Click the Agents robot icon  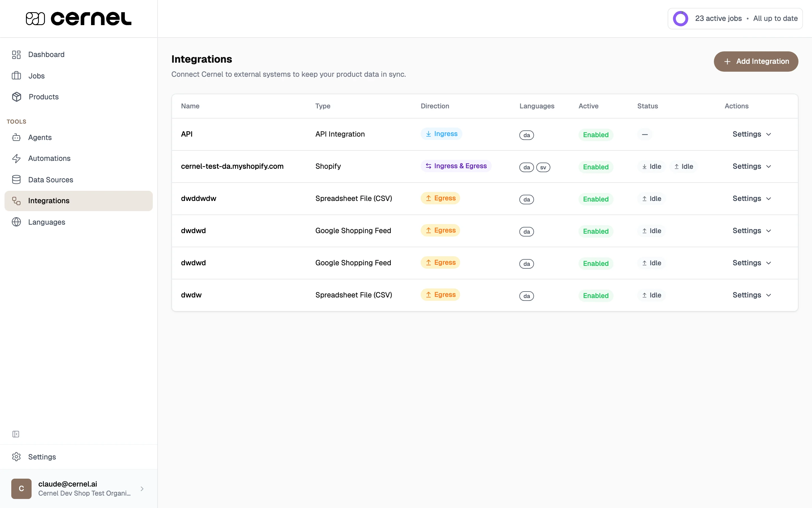16,137
